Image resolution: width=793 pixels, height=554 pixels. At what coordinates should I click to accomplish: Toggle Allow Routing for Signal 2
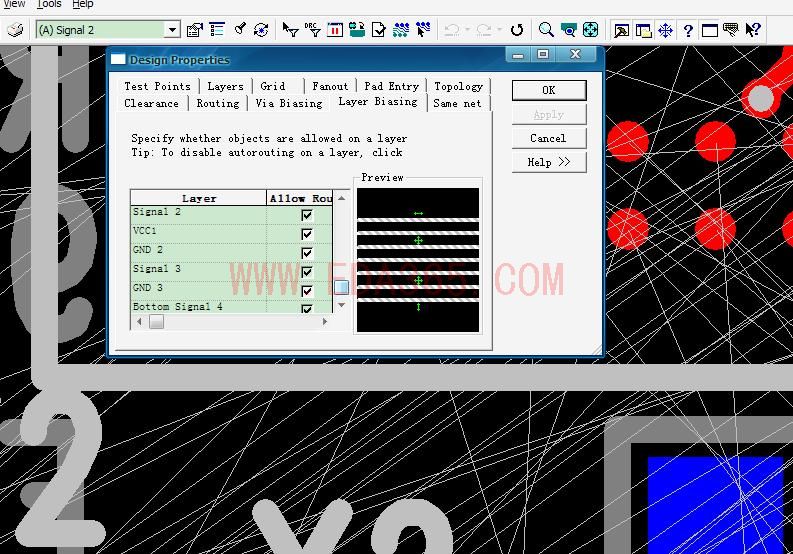[x=306, y=215]
